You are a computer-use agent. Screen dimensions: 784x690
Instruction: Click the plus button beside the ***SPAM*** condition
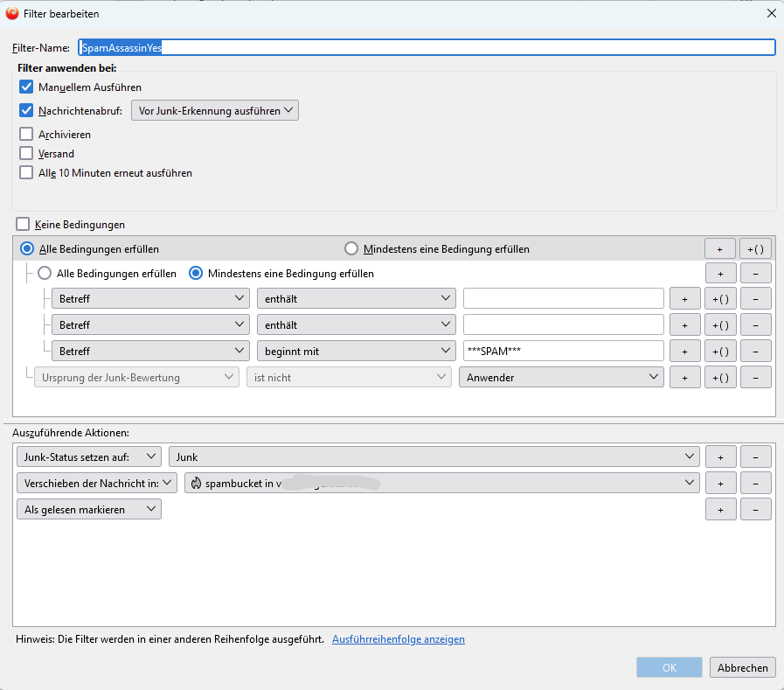tap(684, 352)
